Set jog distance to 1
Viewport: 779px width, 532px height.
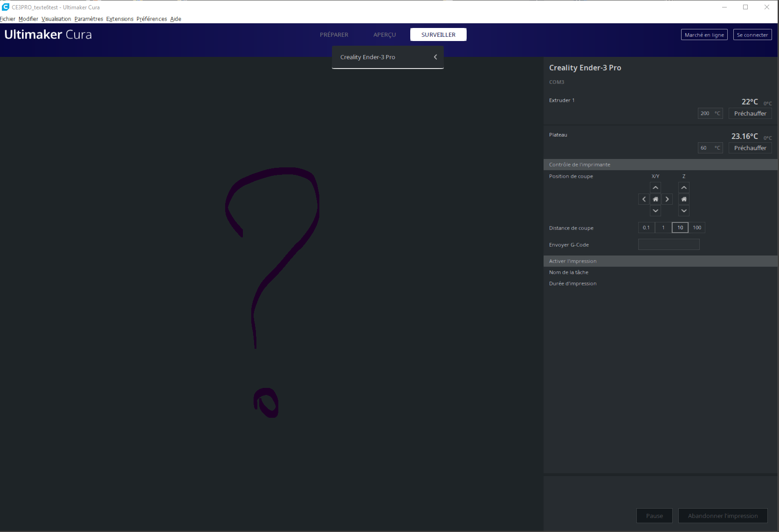click(663, 228)
